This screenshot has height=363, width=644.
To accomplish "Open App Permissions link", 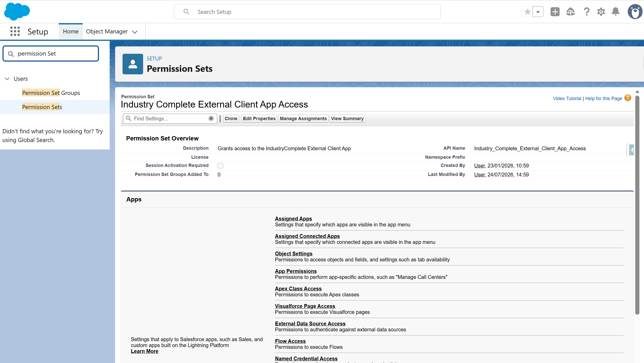I will [x=296, y=271].
